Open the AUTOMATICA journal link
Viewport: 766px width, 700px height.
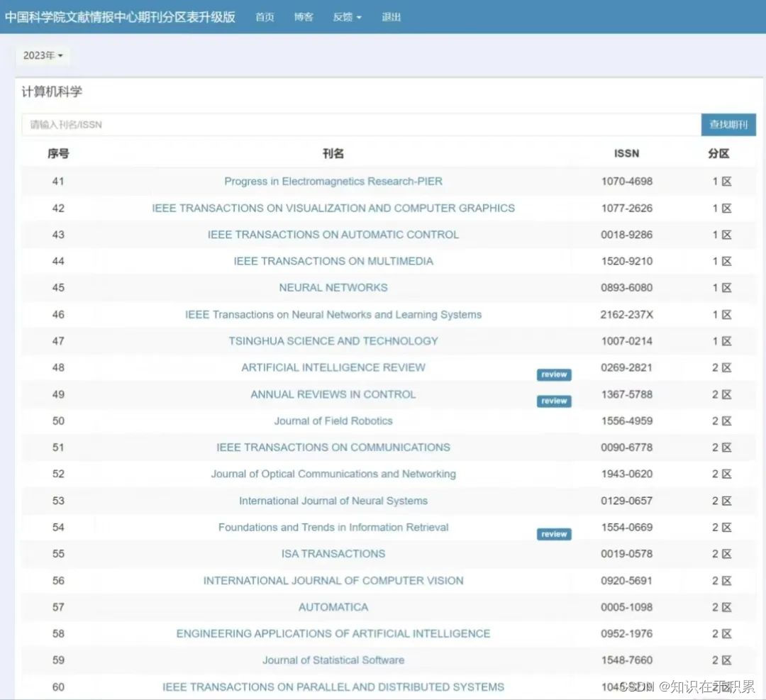(333, 607)
